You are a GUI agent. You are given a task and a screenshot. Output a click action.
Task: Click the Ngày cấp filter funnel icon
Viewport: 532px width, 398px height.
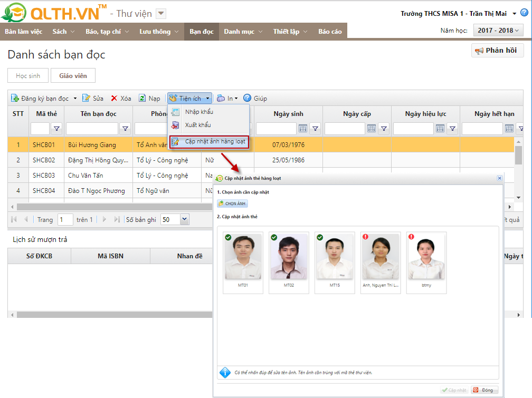tap(384, 128)
